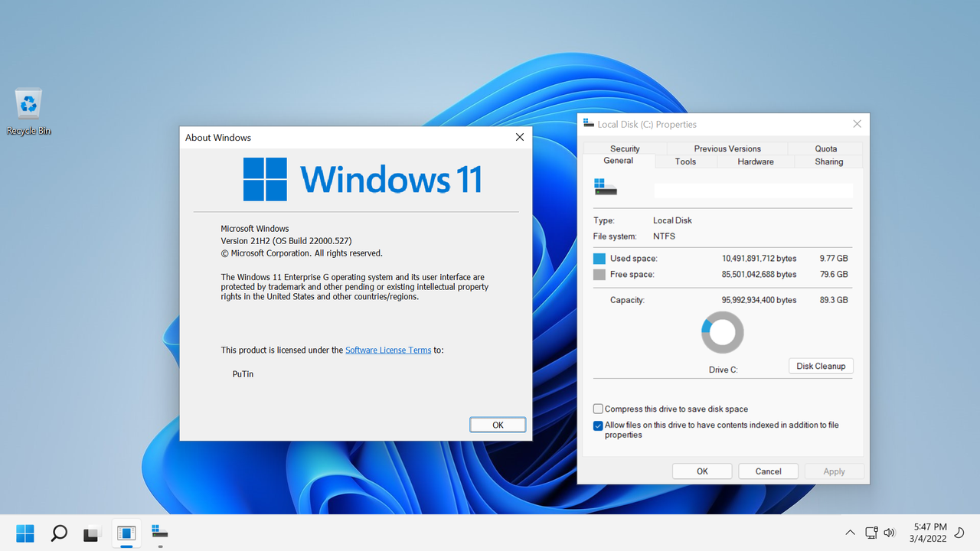Switch to the Hardware tab
Screen dimensions: 980x551
756,161
